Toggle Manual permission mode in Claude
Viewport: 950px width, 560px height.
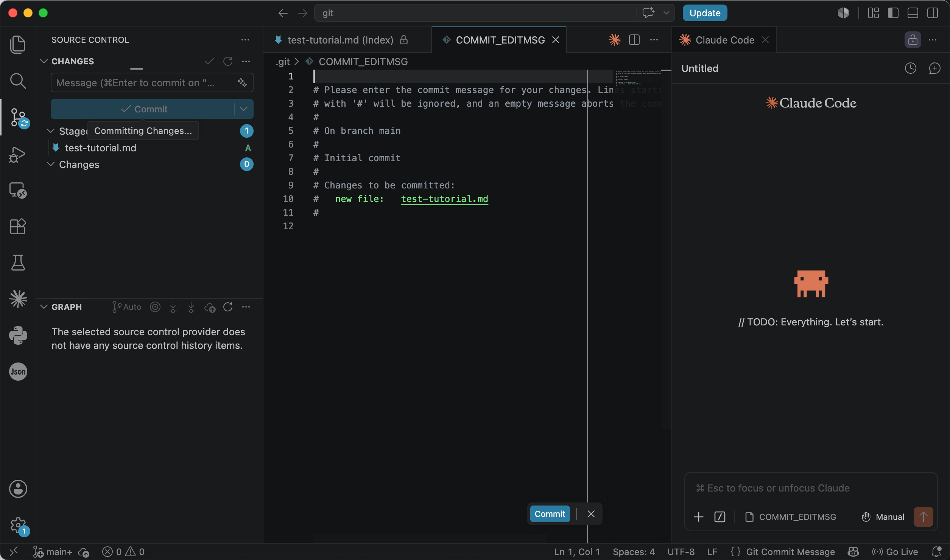tap(883, 517)
